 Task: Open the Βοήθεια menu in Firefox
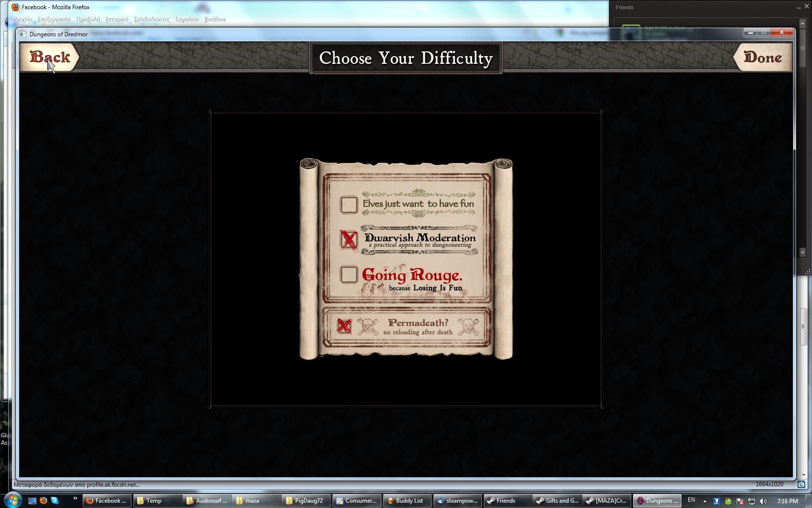click(215, 19)
